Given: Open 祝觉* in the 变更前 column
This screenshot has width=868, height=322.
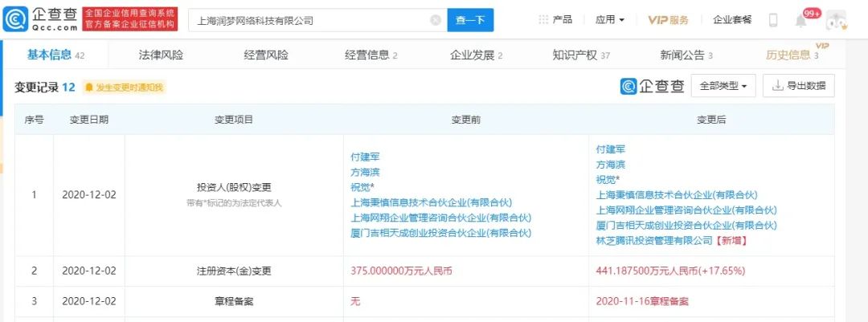Looking at the screenshot, I should (362, 187).
